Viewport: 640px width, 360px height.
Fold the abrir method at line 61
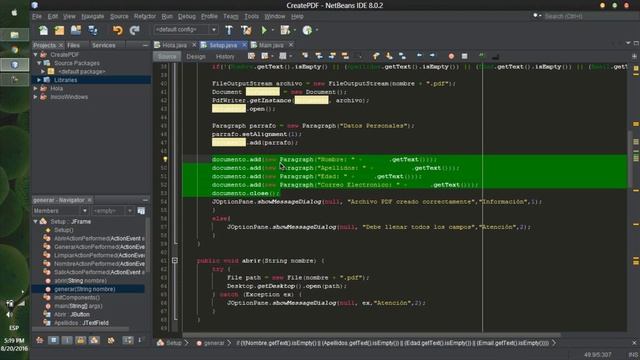175,260
